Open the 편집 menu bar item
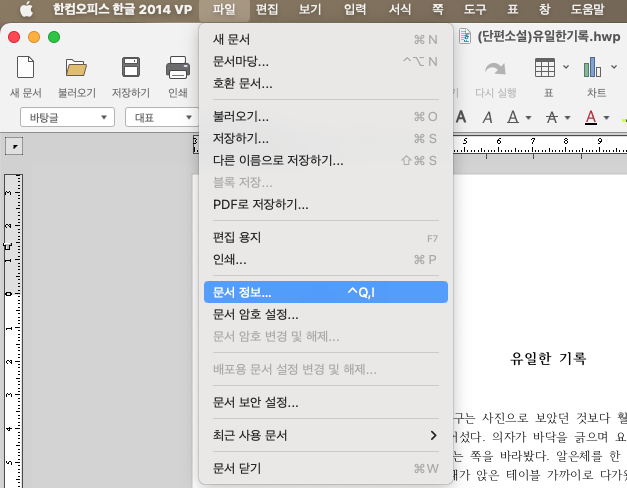Screen dimensions: 627x488 click(267, 9)
